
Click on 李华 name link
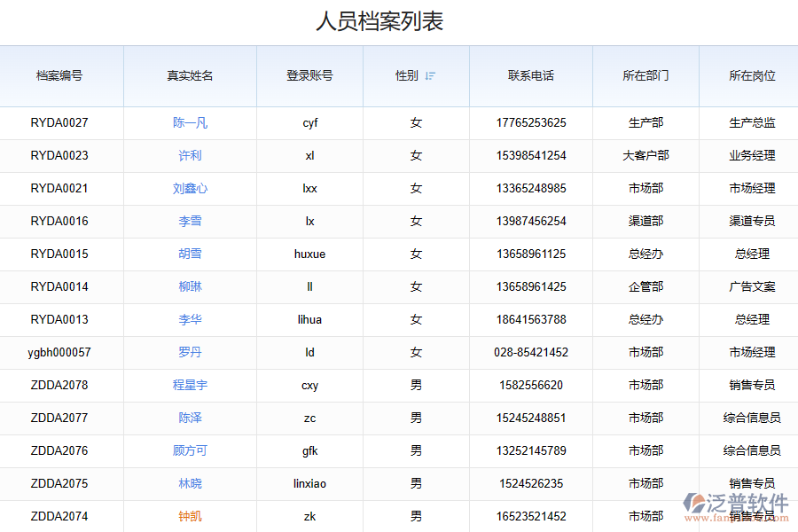[x=190, y=320]
